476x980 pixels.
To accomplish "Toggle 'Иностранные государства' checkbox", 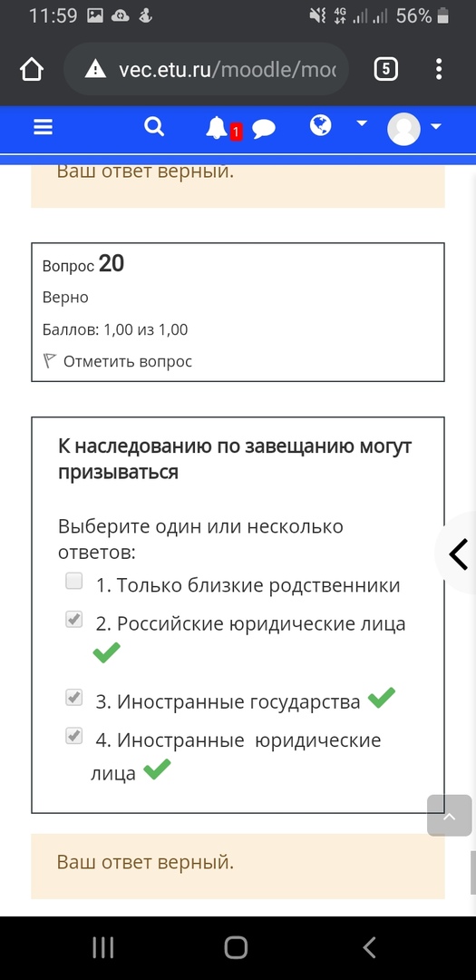I will pos(73,698).
